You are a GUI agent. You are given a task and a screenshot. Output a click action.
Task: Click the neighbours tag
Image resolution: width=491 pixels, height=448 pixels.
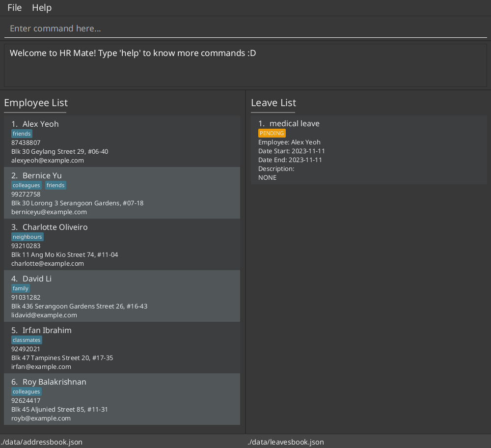coord(27,237)
